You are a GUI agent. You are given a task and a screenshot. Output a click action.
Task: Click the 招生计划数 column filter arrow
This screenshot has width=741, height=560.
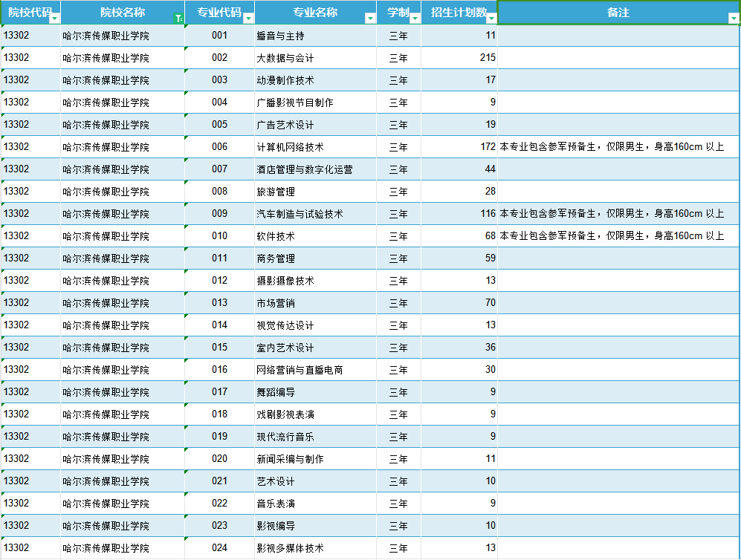click(x=490, y=17)
